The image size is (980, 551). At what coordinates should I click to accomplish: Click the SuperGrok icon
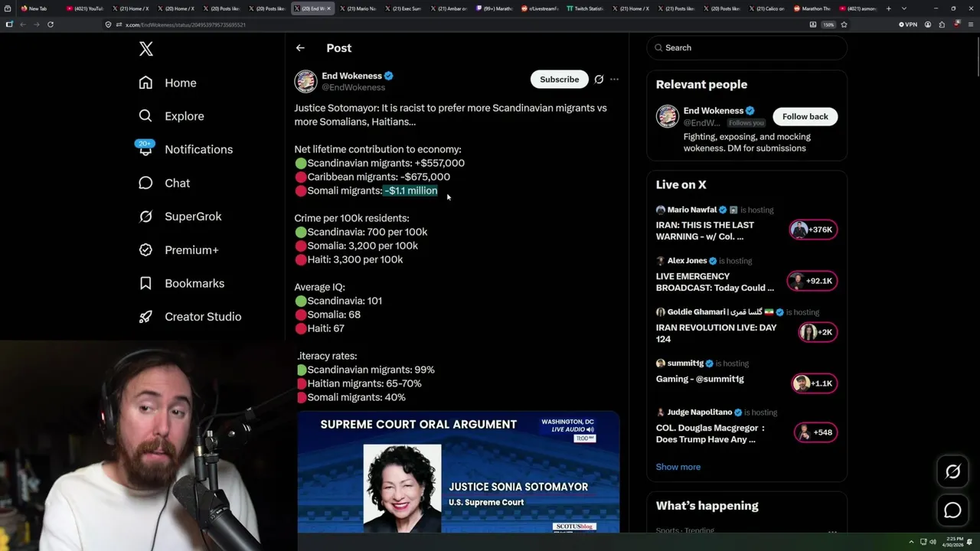pyautogui.click(x=145, y=217)
